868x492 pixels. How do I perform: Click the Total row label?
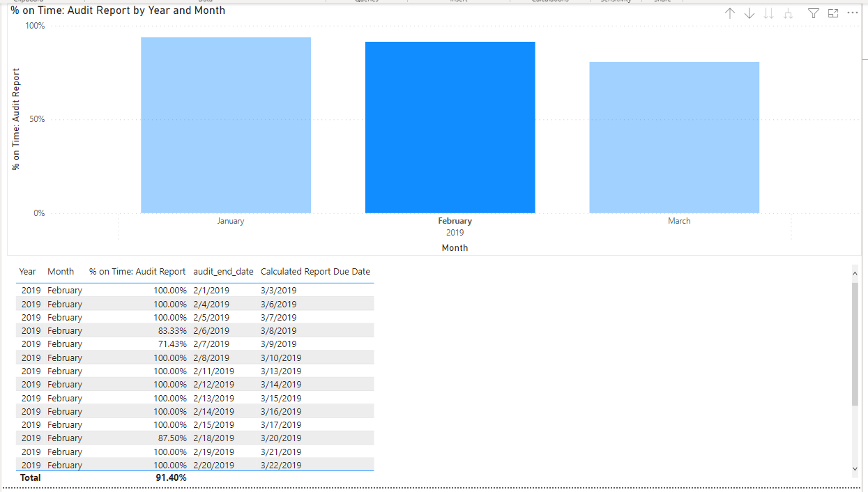click(30, 478)
